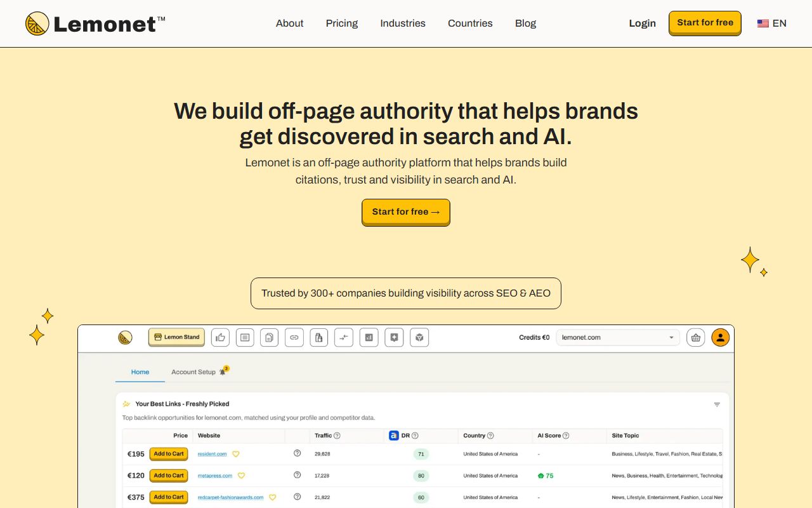Go to the Blog

[x=525, y=23]
